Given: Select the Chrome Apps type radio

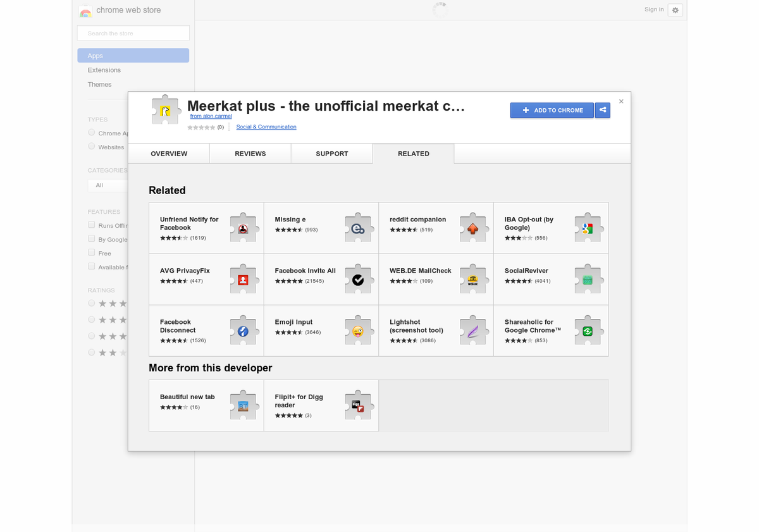Looking at the screenshot, I should coord(92,132).
